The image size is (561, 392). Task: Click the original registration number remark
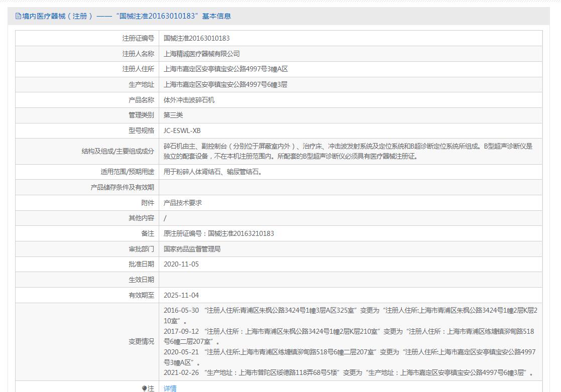218,233
